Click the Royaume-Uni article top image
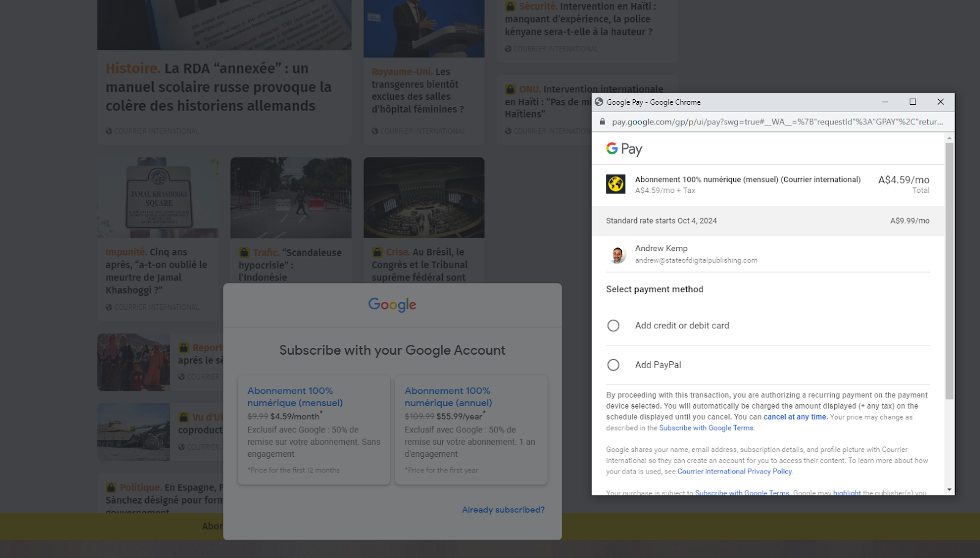The height and width of the screenshot is (558, 980). (x=424, y=28)
